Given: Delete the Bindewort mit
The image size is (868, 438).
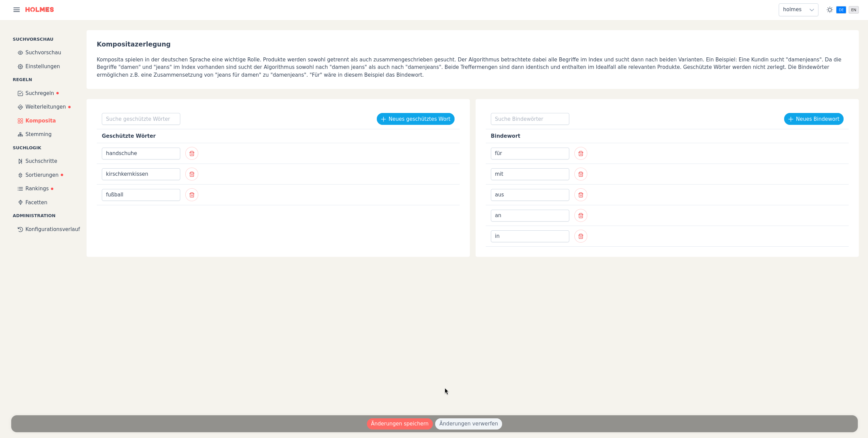Looking at the screenshot, I should click(x=580, y=174).
